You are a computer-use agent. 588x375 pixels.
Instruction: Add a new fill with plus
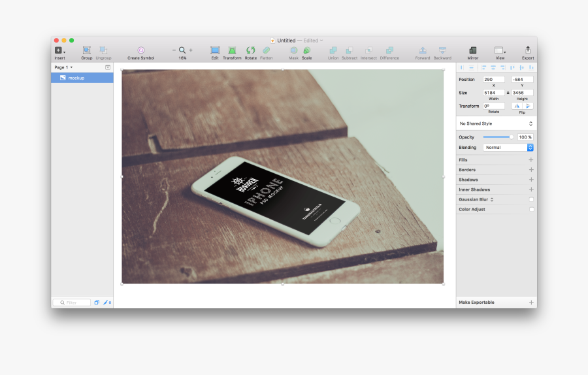pos(531,160)
